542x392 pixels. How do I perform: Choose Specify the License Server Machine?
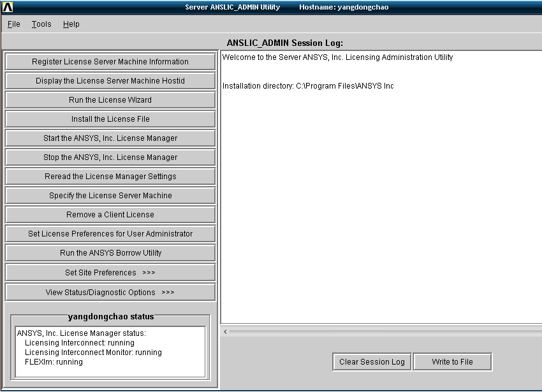pyautogui.click(x=110, y=196)
